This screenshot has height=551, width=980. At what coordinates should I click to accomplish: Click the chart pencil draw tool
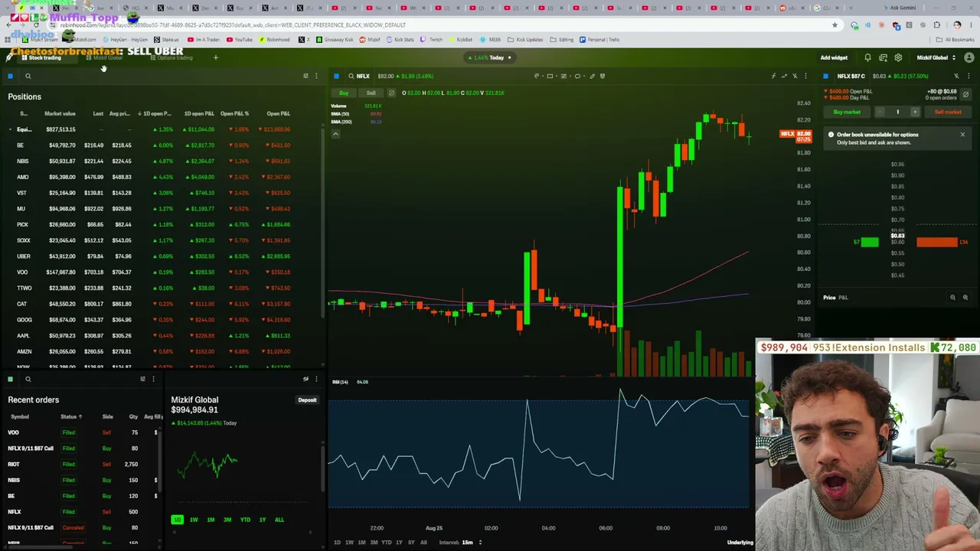(592, 76)
